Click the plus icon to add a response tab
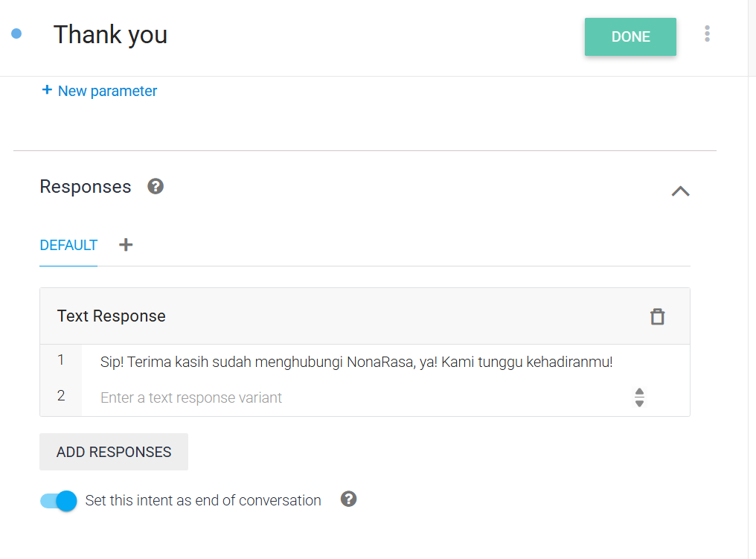The width and height of the screenshot is (756, 559). [x=126, y=245]
